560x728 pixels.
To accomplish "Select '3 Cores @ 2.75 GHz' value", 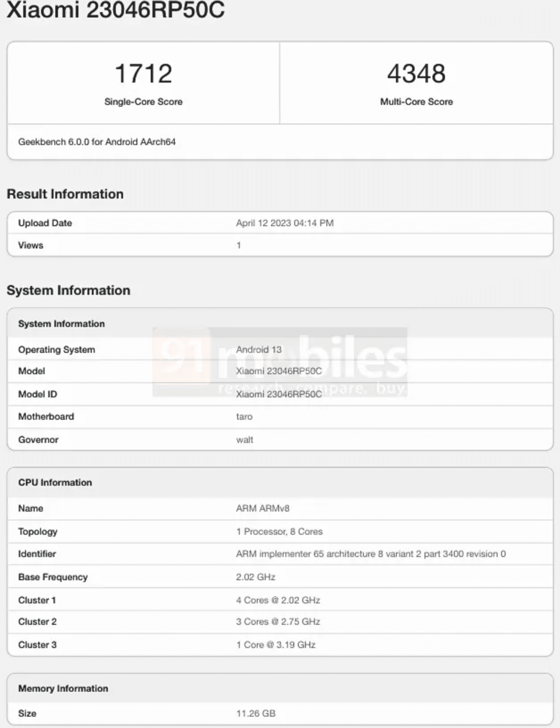I will pyautogui.click(x=278, y=622).
